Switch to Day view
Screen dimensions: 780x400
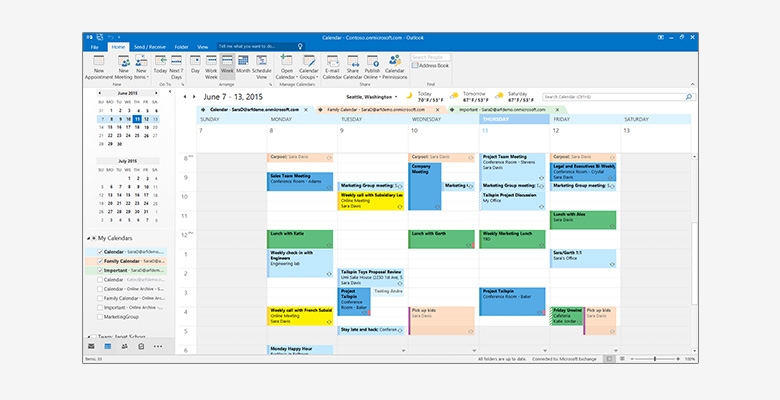point(195,64)
